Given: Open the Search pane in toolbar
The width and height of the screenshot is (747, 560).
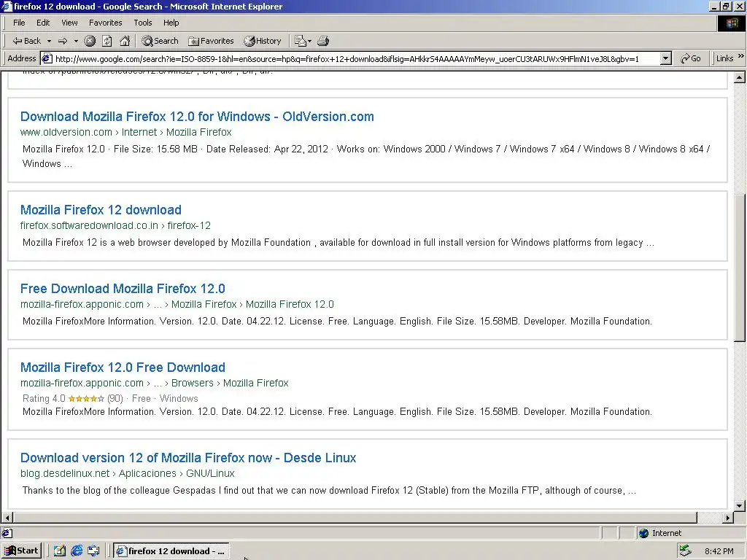Looking at the screenshot, I should click(160, 41).
